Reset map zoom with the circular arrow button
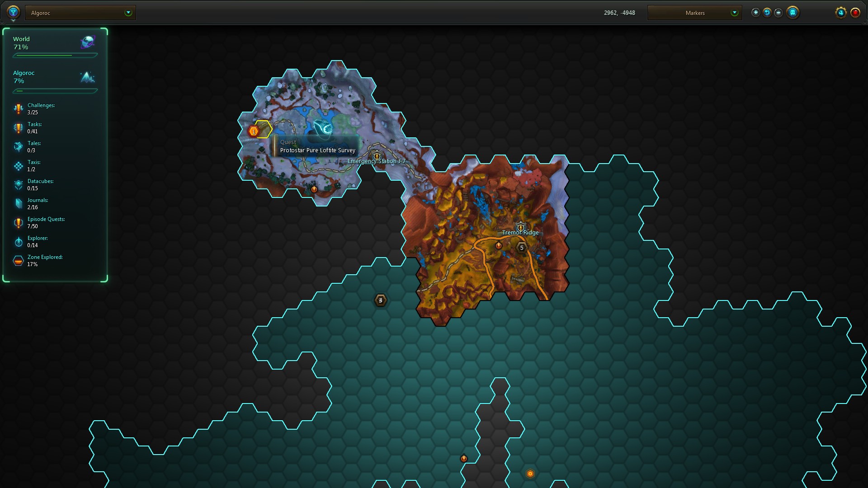Screen dimensions: 868x488 (x=767, y=13)
